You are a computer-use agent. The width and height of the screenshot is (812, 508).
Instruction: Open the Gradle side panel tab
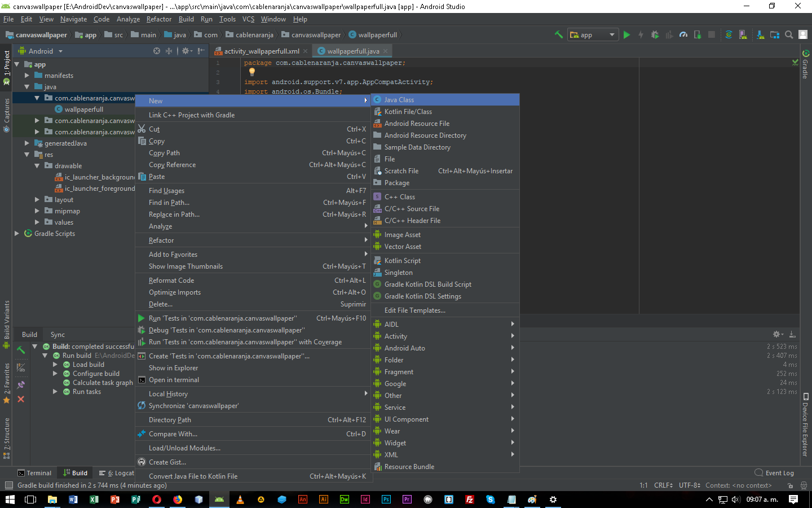805,64
